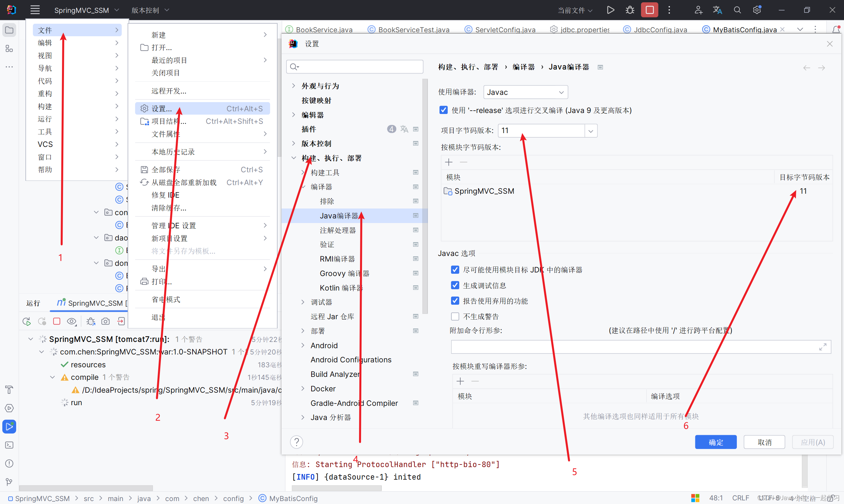The height and width of the screenshot is (504, 844).
Task: Open the Services tool window icon
Action: pos(9,408)
